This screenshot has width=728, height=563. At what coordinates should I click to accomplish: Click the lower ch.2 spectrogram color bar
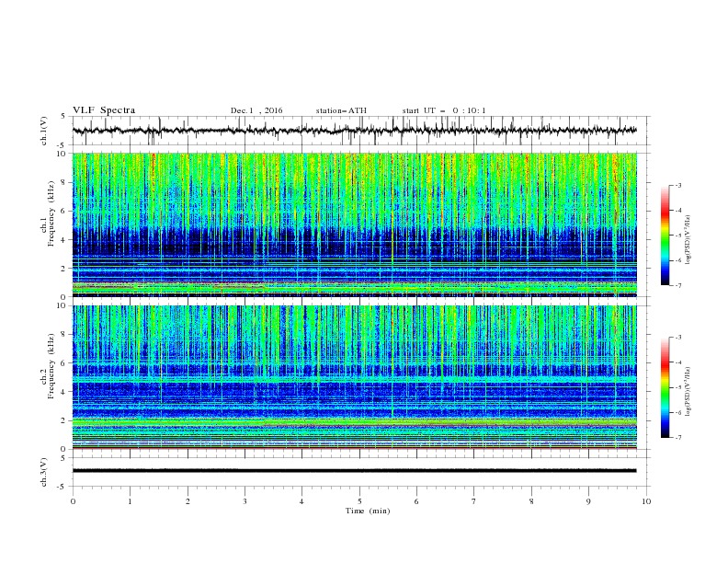tap(665, 387)
